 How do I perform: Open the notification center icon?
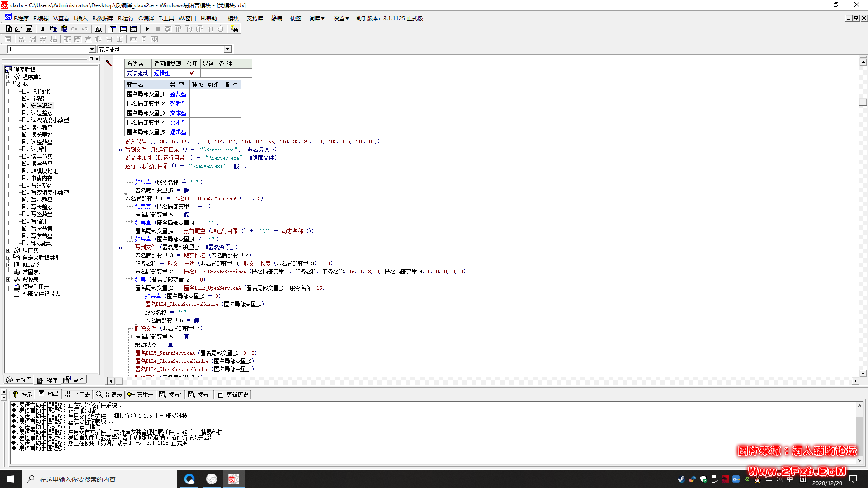[853, 479]
